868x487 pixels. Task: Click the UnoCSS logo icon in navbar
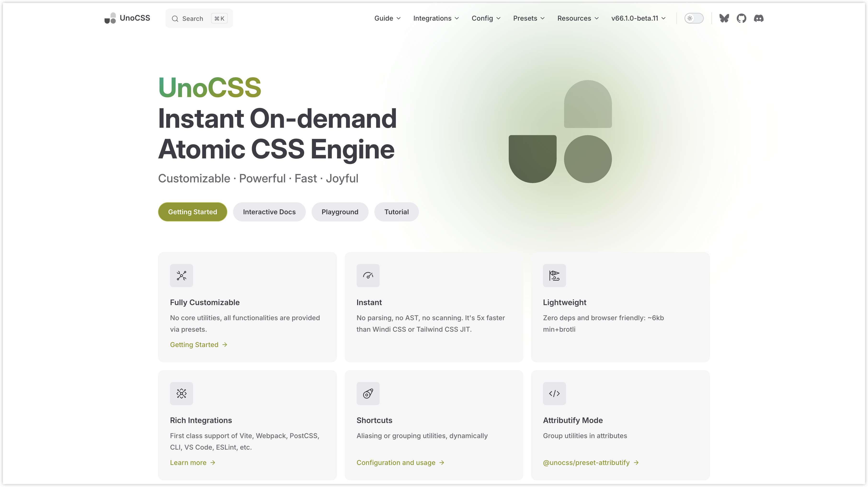110,18
